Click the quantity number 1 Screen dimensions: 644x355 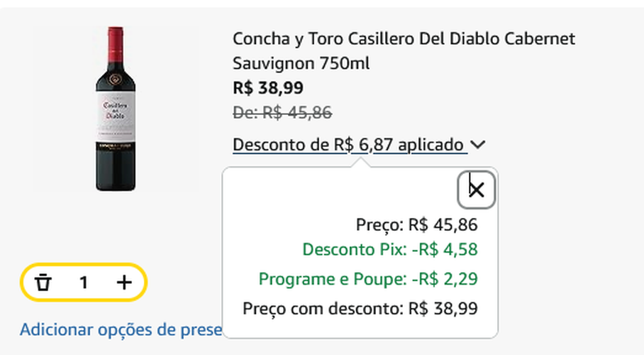[x=84, y=283]
